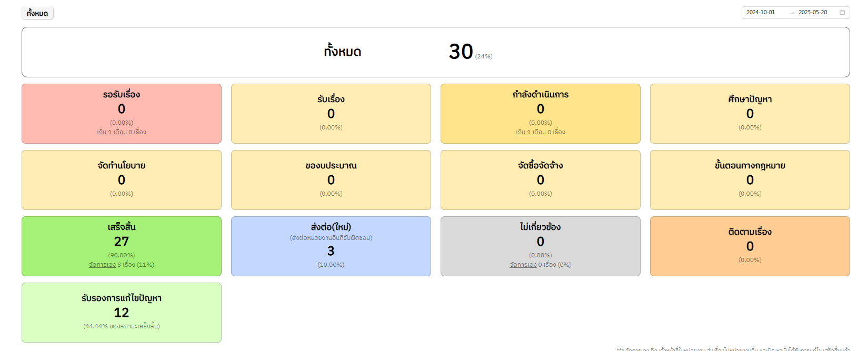Open the รับรองการแก้ไขปัญหา card showing 12

pyautogui.click(x=122, y=312)
